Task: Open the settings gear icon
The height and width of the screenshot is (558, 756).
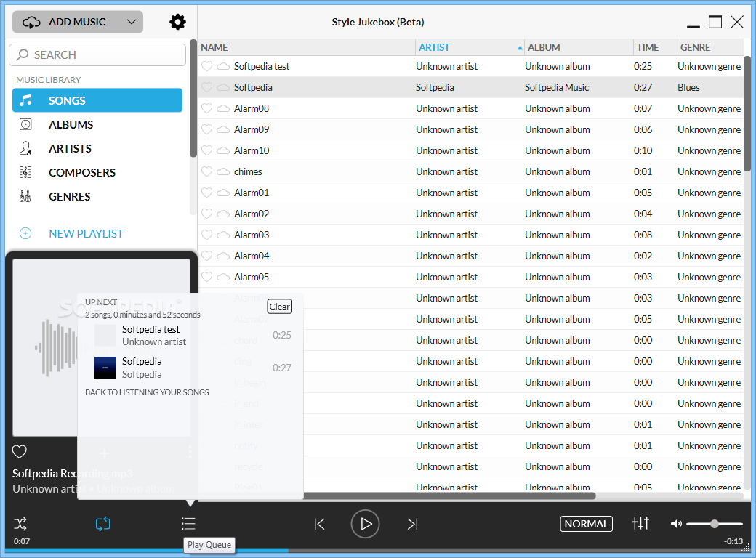Action: (177, 22)
